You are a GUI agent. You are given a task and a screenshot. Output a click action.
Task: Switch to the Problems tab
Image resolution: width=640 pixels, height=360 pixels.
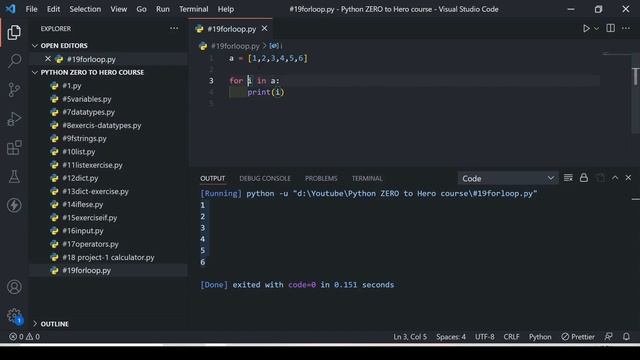321,178
